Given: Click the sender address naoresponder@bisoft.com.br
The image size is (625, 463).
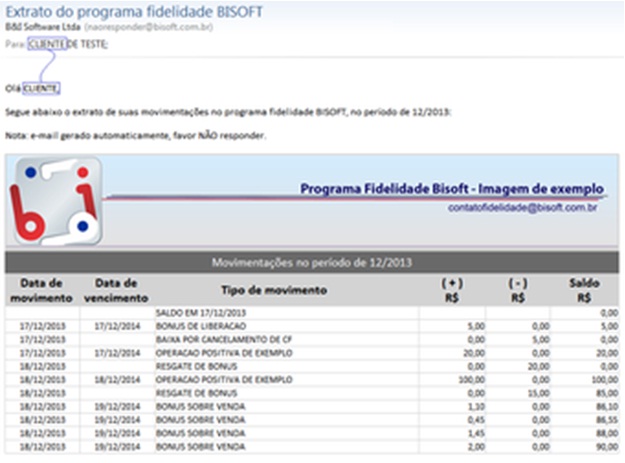Looking at the screenshot, I should [x=148, y=27].
